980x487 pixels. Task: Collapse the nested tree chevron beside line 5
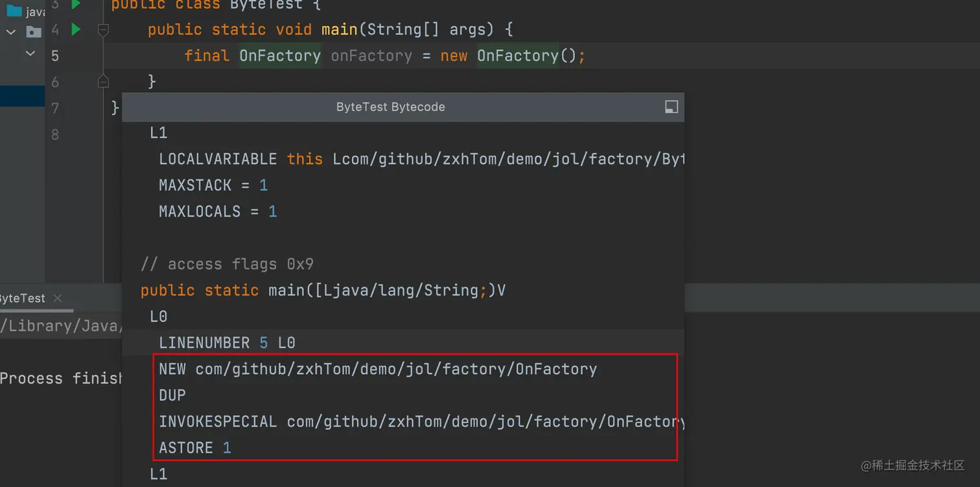[30, 54]
